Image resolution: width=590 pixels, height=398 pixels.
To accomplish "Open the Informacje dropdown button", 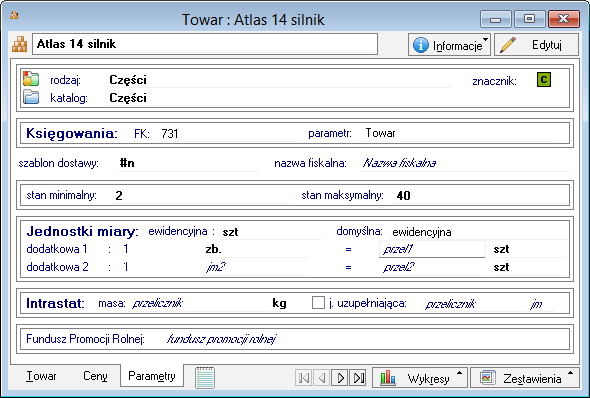I will point(449,45).
